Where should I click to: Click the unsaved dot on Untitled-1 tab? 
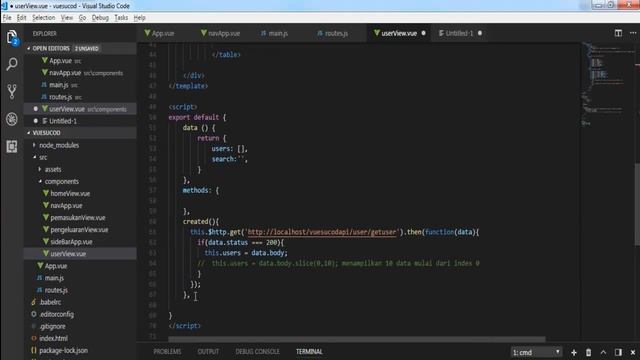[480, 33]
